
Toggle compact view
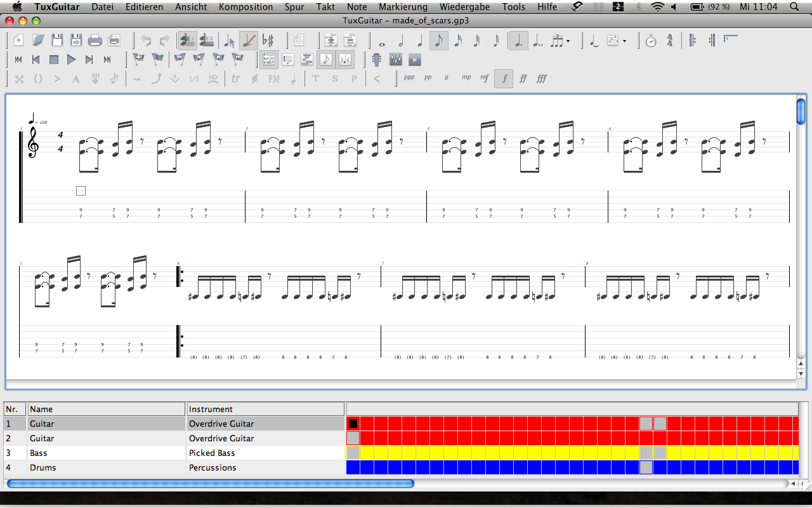coord(345,60)
